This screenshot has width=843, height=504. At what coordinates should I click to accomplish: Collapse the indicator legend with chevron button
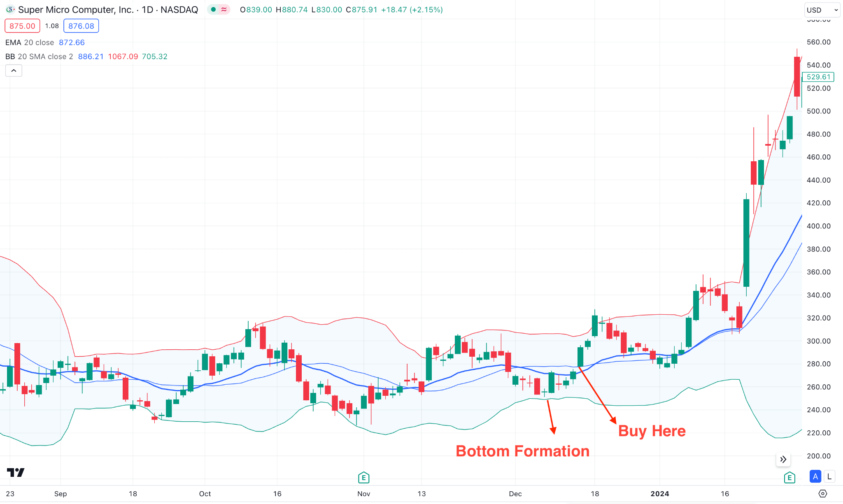(x=14, y=71)
